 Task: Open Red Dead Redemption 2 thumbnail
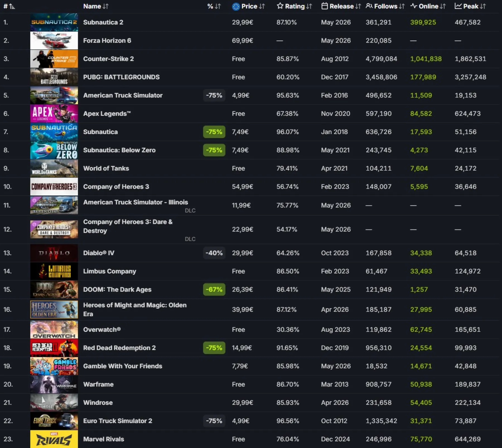[54, 348]
